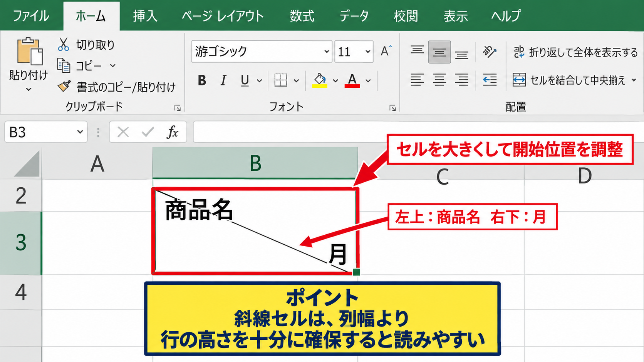Screen dimensions: 644x362
Task: Click the 書式のコピー/貼り付け label
Action: 126,87
